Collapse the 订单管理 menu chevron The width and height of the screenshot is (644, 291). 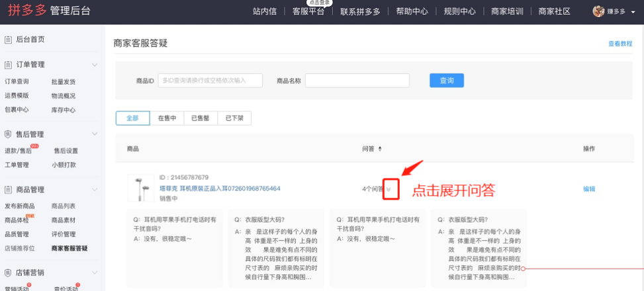95,65
